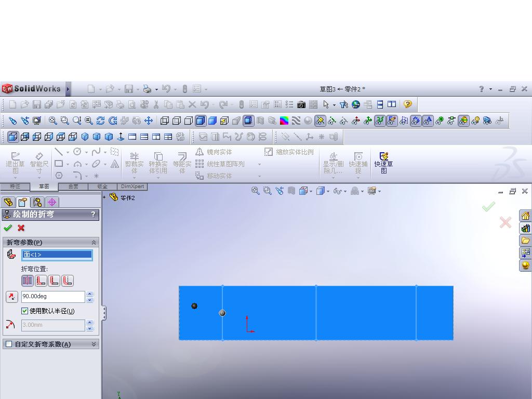The height and width of the screenshot is (399, 532).
Task: Enable Shaded With Edges display style
Action: [x=201, y=121]
